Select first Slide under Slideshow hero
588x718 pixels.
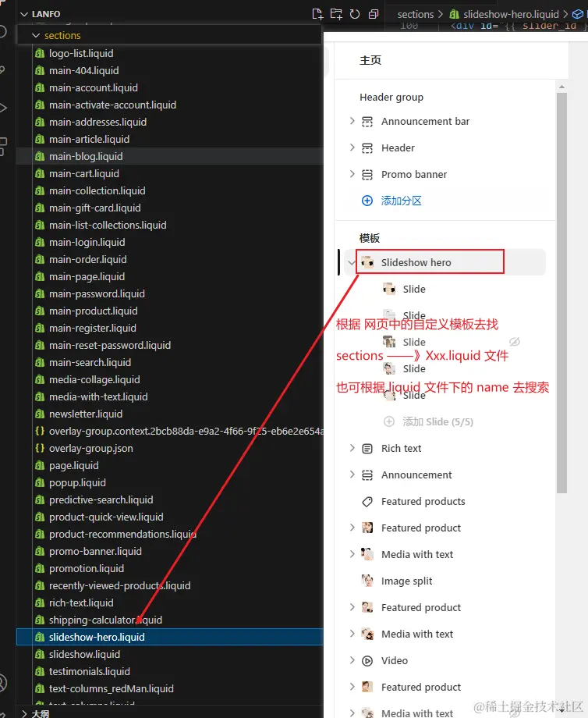point(414,289)
